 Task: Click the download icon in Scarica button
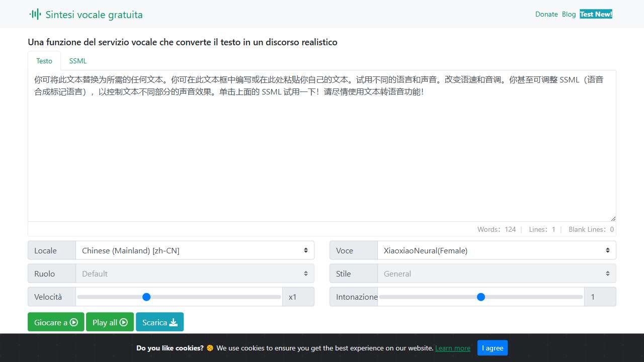click(x=174, y=322)
